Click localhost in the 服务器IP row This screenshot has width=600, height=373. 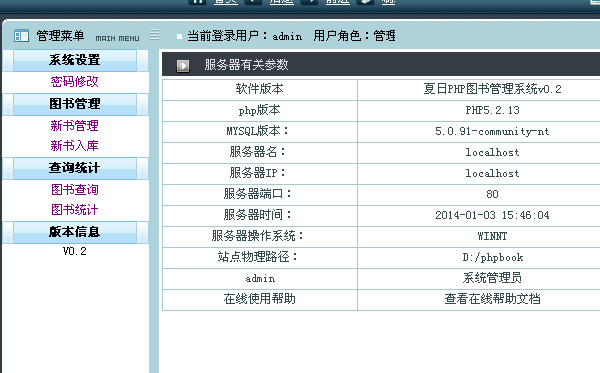[x=492, y=173]
